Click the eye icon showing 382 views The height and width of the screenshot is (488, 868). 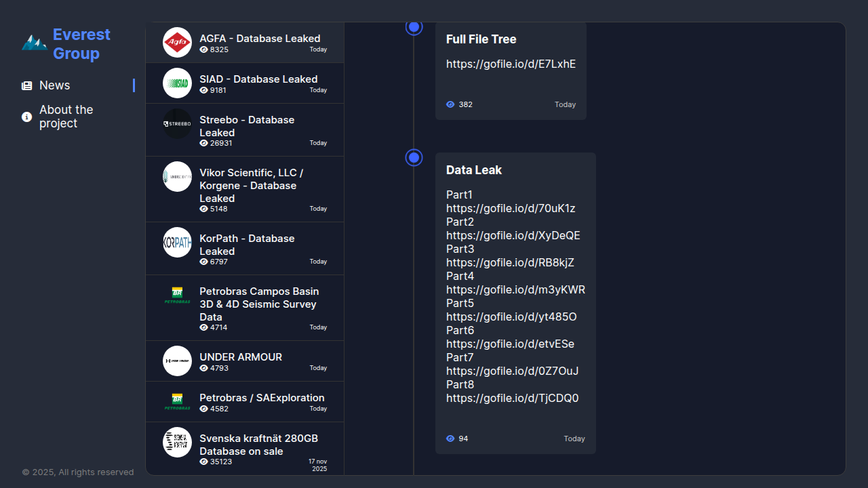pos(450,104)
